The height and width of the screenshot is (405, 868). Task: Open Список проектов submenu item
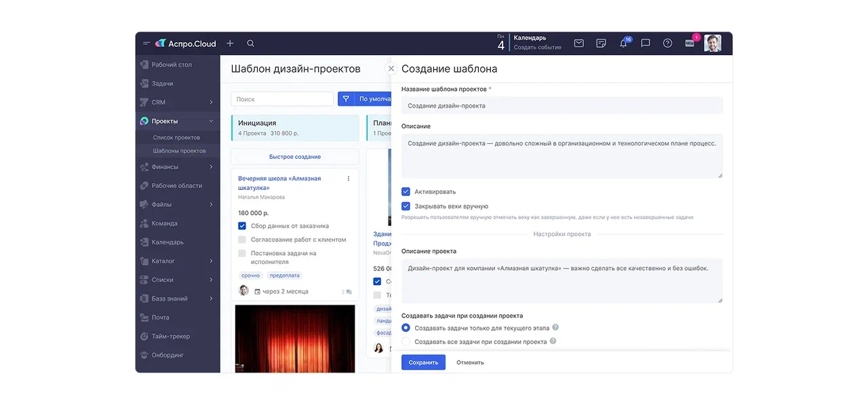click(x=176, y=138)
